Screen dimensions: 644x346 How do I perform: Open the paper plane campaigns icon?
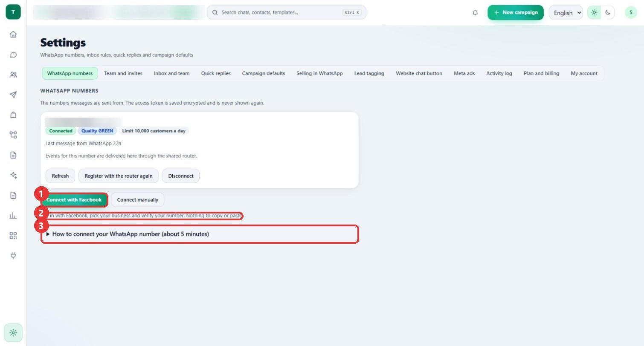(13, 95)
